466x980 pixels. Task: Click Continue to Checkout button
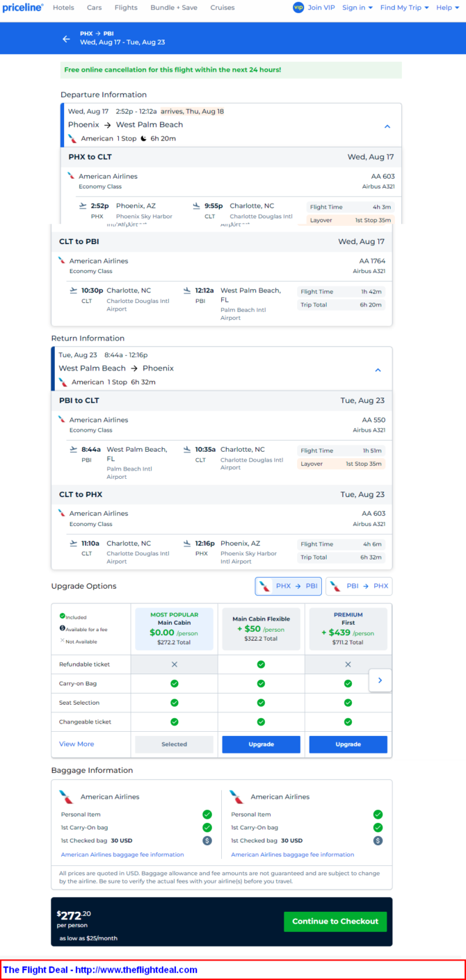[335, 922]
